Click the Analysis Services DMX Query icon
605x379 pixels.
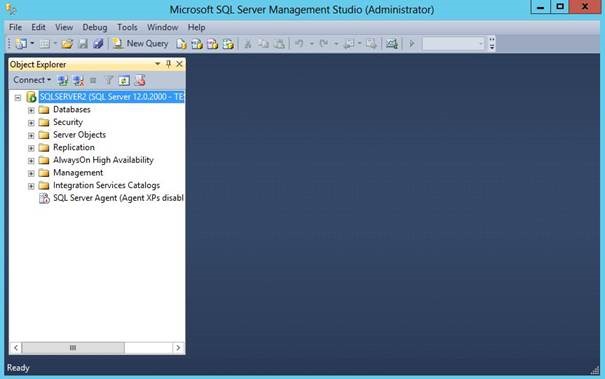pyautogui.click(x=213, y=44)
